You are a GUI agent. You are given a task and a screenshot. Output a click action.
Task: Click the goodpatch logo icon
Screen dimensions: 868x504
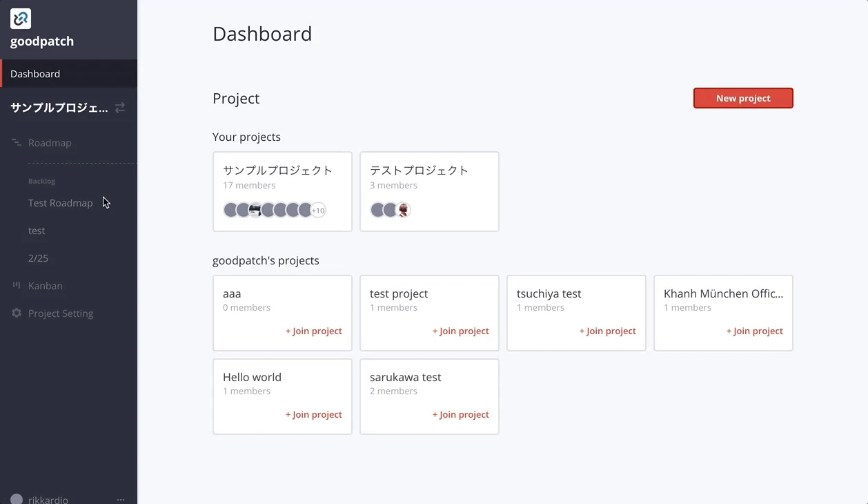point(21,19)
